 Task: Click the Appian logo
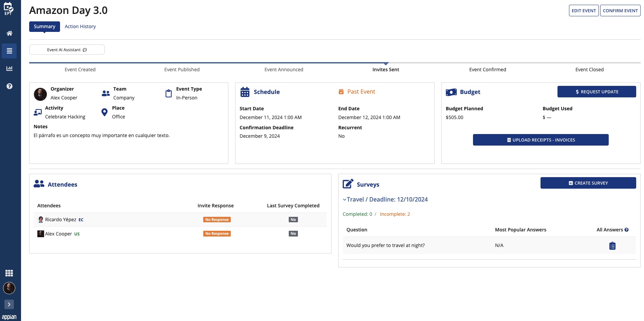click(9, 317)
